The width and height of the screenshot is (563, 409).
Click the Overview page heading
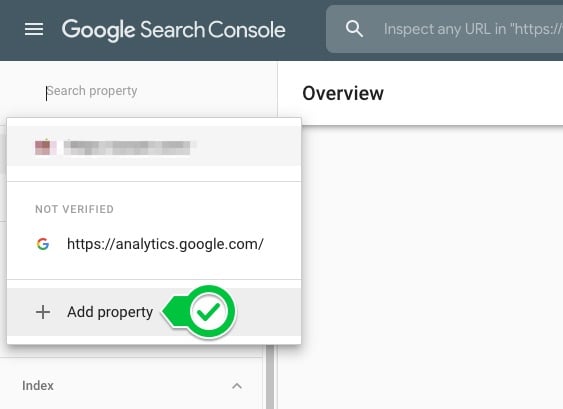pyautogui.click(x=343, y=93)
